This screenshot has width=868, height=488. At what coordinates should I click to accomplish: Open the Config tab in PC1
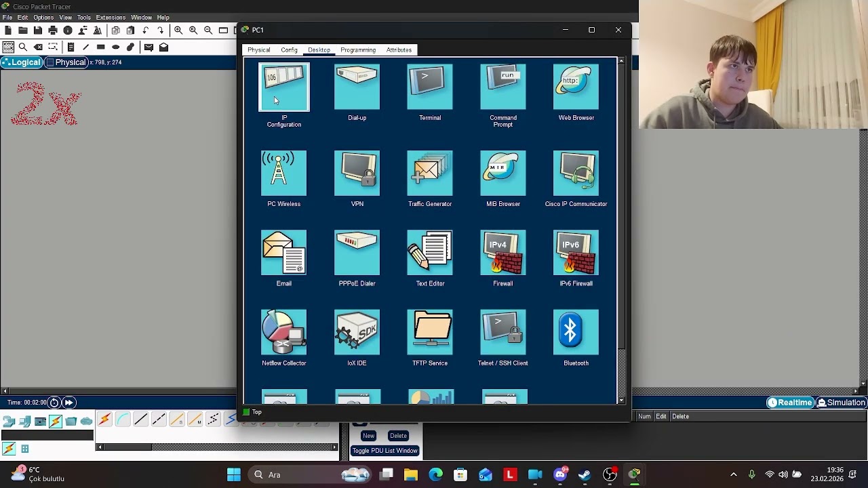coord(289,50)
